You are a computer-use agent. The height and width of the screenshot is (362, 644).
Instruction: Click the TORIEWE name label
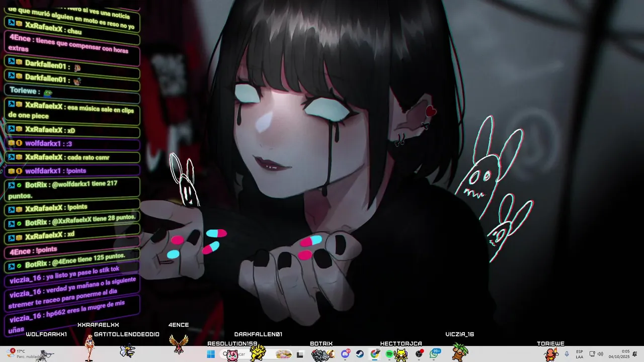click(550, 344)
